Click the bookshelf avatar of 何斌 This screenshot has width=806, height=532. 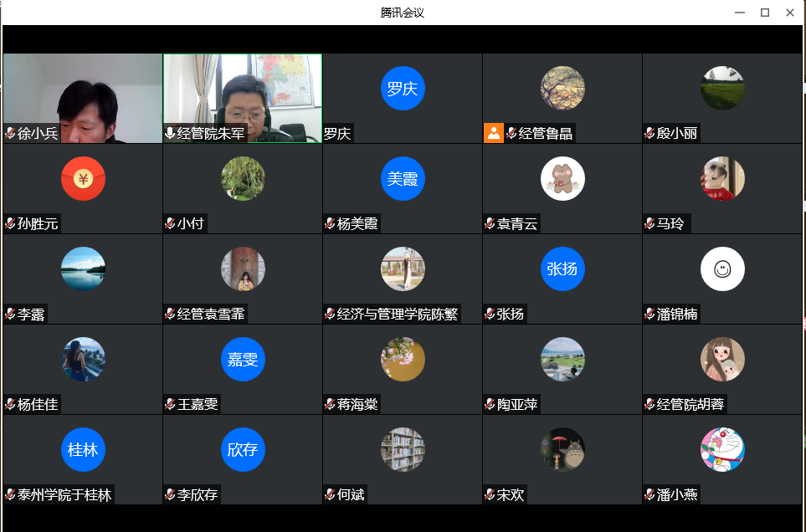403,449
